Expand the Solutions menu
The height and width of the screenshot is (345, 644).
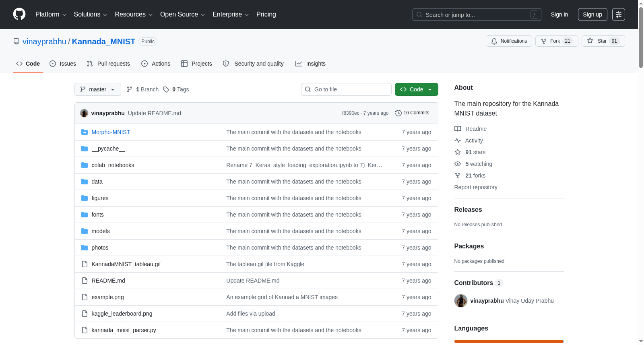point(91,14)
